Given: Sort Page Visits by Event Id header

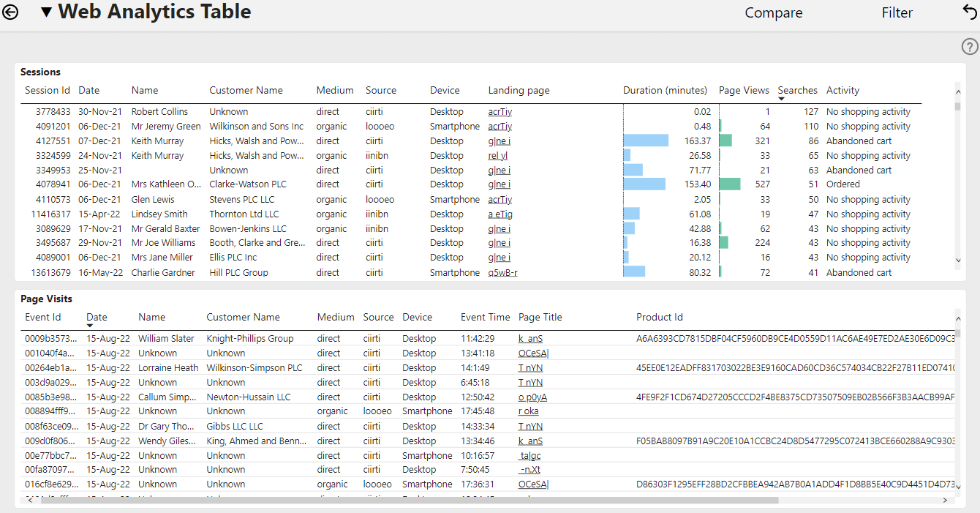Looking at the screenshot, I should (42, 317).
